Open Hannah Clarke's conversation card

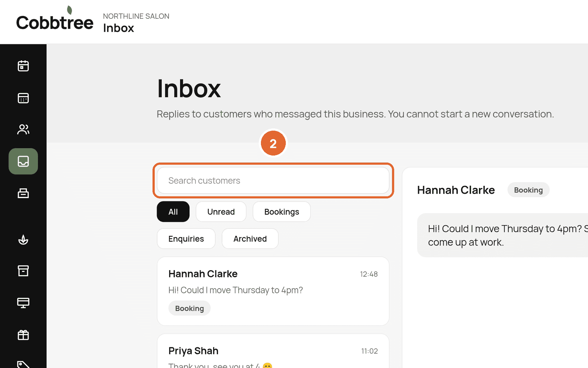273,291
